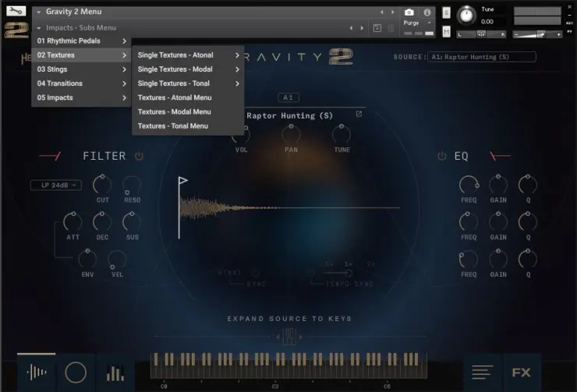Open the circle motion page icon
The image size is (577, 392).
point(76,373)
